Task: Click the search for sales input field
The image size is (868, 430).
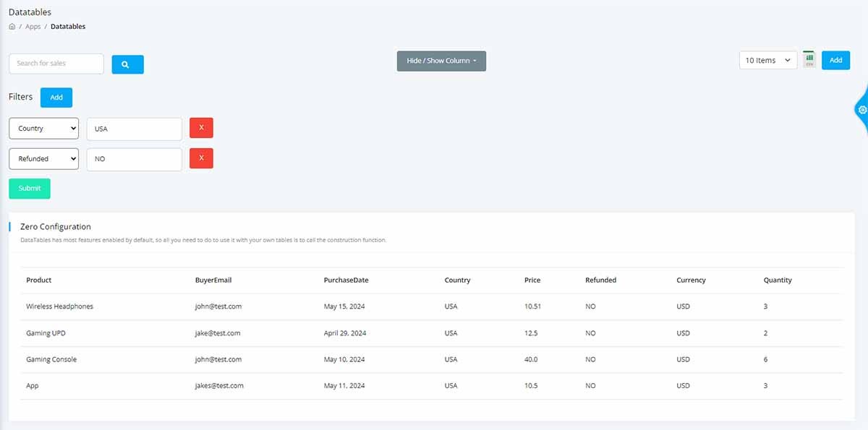Action: [56, 64]
